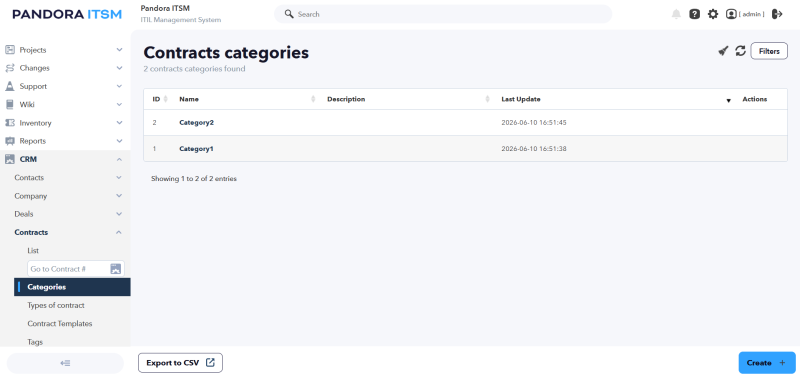Click the Inventory sidebar icon
Screen dimensions: 800x375
click(10, 123)
